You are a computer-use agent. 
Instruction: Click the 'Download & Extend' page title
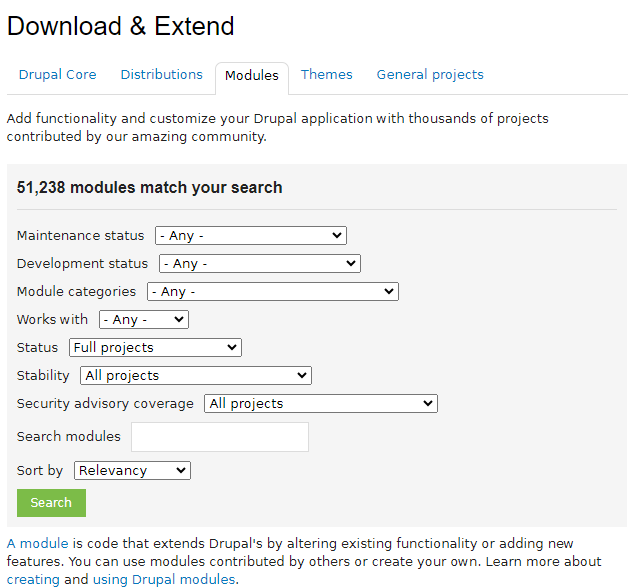(121, 26)
